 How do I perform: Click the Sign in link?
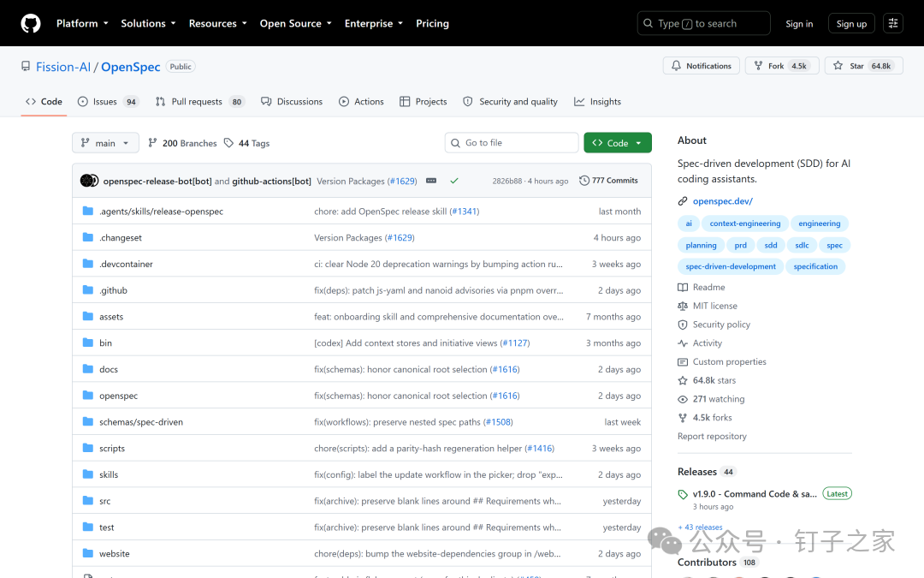[x=799, y=24]
